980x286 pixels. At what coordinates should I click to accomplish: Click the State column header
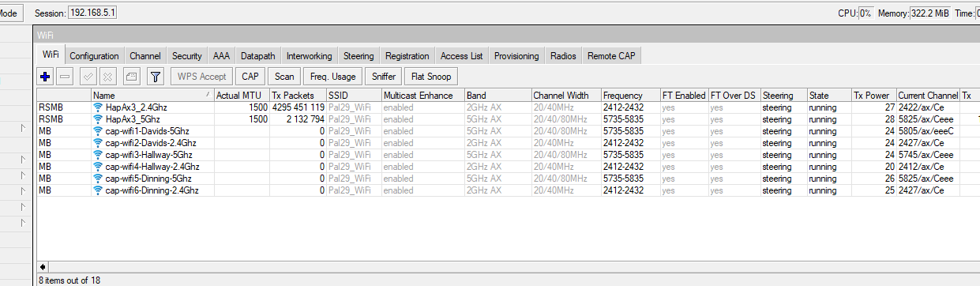pos(829,96)
